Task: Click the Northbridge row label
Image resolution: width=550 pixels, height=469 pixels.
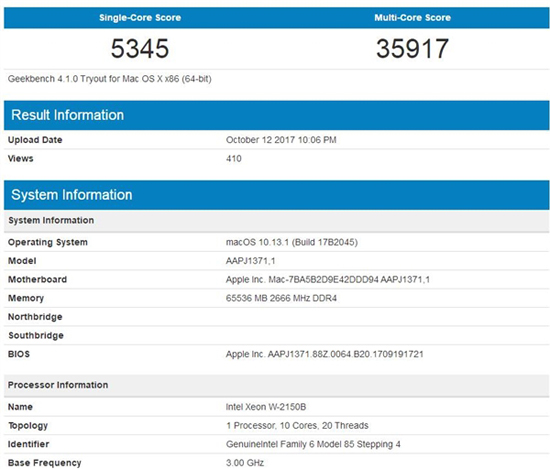Action: pos(35,317)
